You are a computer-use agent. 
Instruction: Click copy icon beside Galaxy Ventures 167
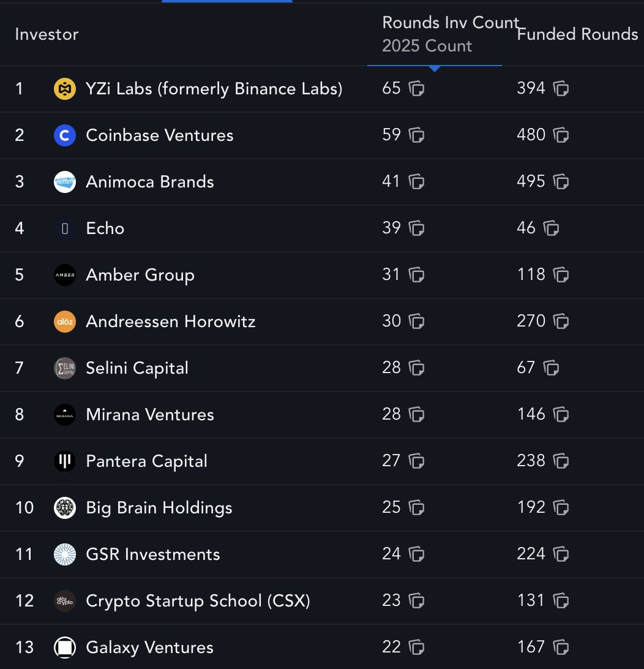pos(561,648)
